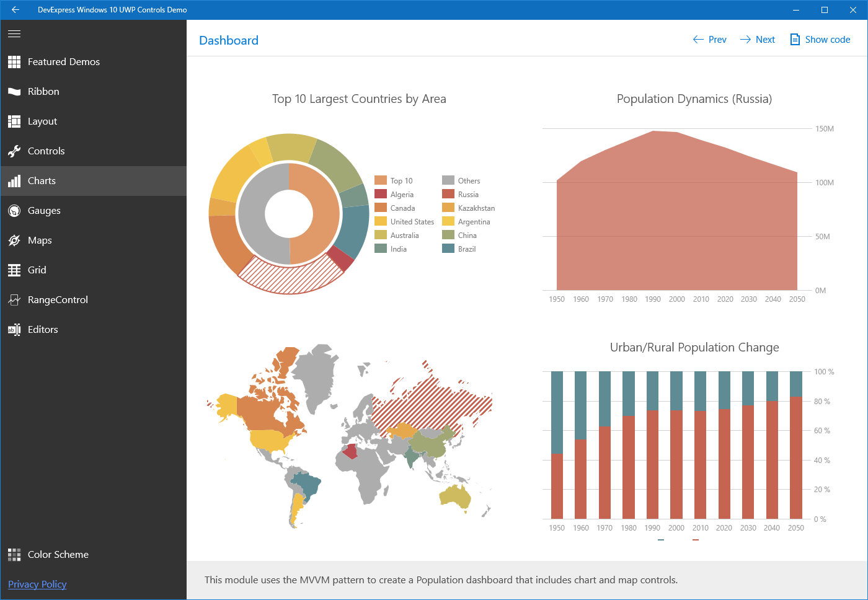The image size is (868, 600).
Task: Select Grid from the sidebar
Action: (37, 270)
